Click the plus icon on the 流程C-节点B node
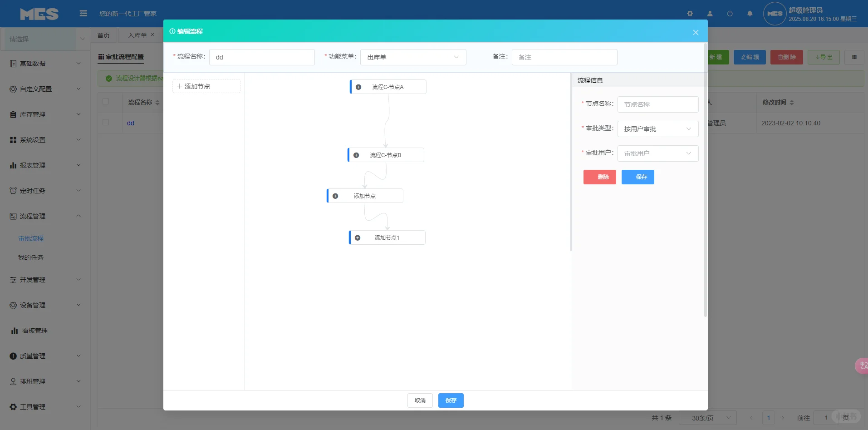The width and height of the screenshot is (868, 430). click(356, 155)
